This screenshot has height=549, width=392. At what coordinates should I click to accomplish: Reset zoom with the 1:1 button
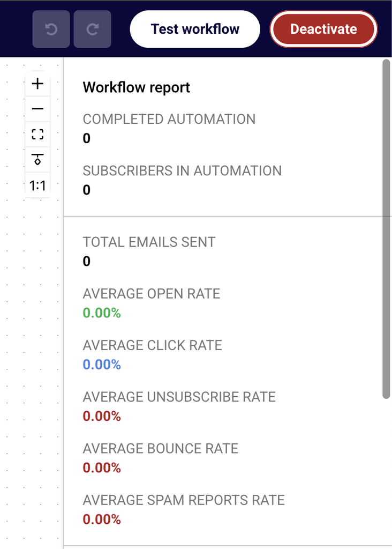click(x=37, y=185)
